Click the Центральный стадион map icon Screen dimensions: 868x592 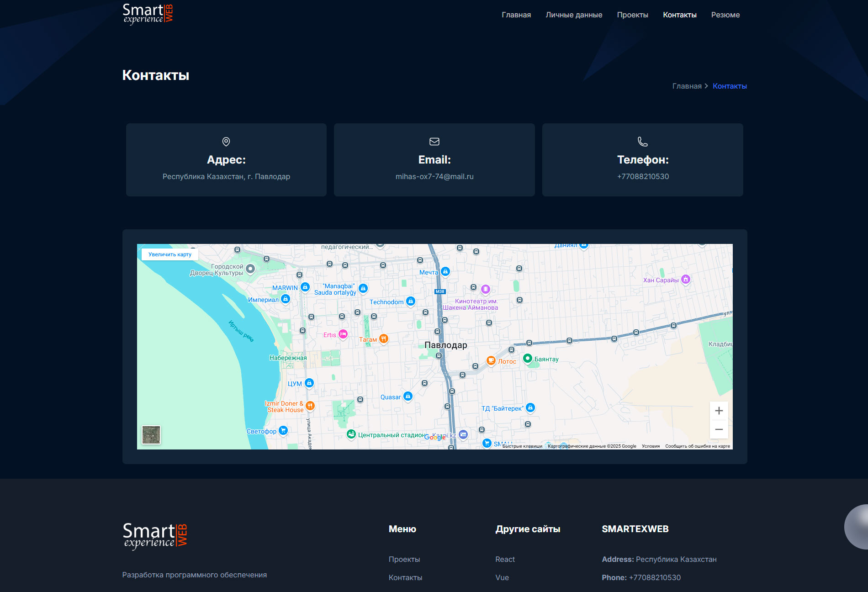pos(351,434)
